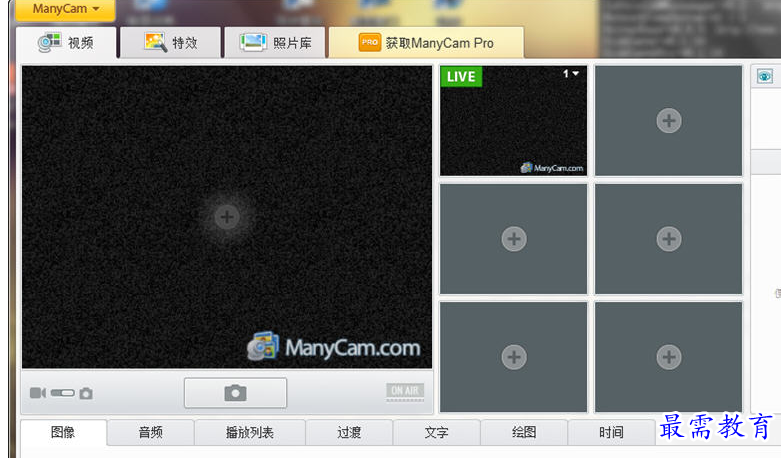The image size is (781, 458).
Task: Switch to the 视频 tab
Action: click(67, 43)
